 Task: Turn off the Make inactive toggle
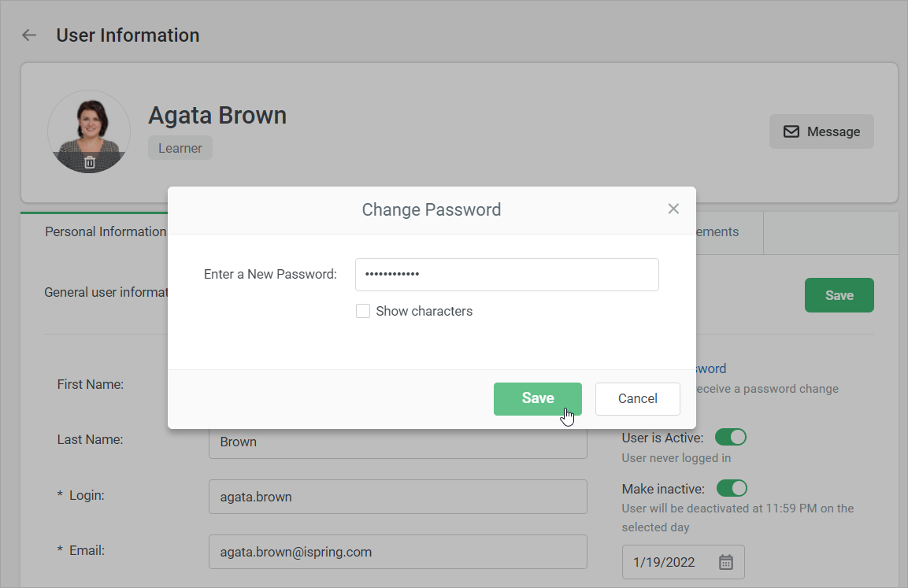(x=731, y=489)
